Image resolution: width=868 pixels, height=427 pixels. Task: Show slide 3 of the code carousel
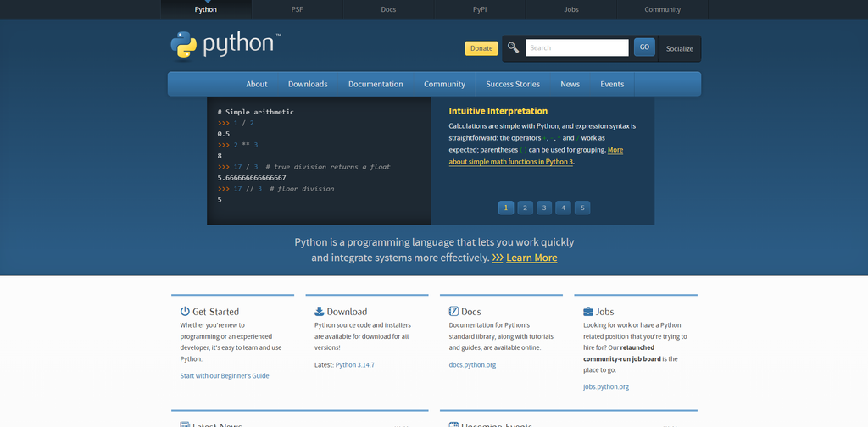click(544, 208)
